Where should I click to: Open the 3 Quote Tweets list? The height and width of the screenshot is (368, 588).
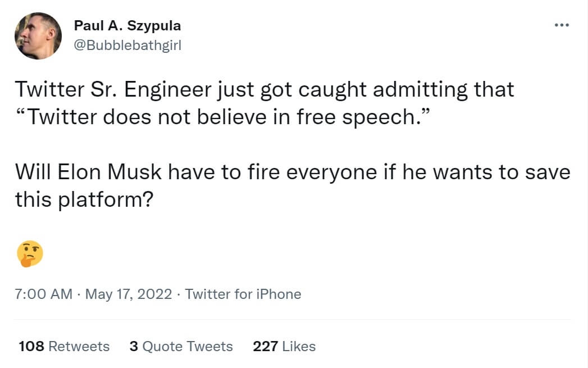pos(181,346)
